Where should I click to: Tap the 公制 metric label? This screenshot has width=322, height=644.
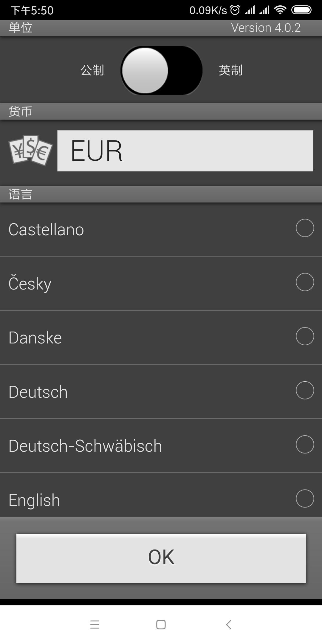tap(92, 70)
